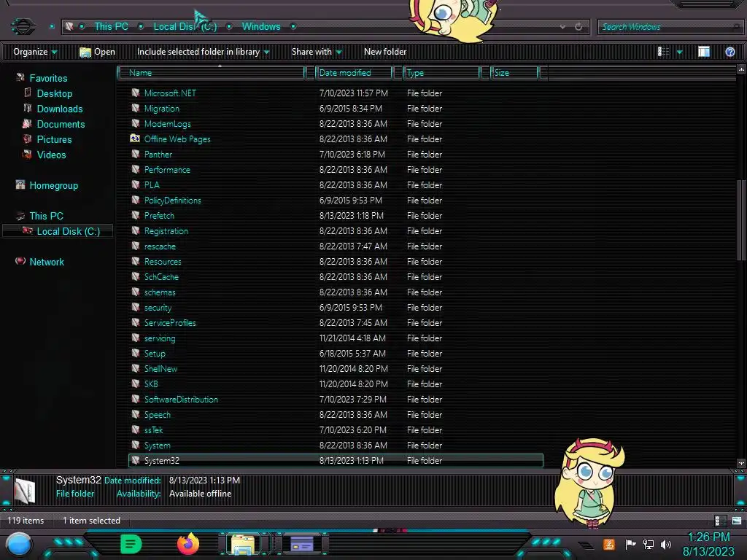Select Desktop in navigation pane
Screen dimensions: 747x560
(54, 94)
